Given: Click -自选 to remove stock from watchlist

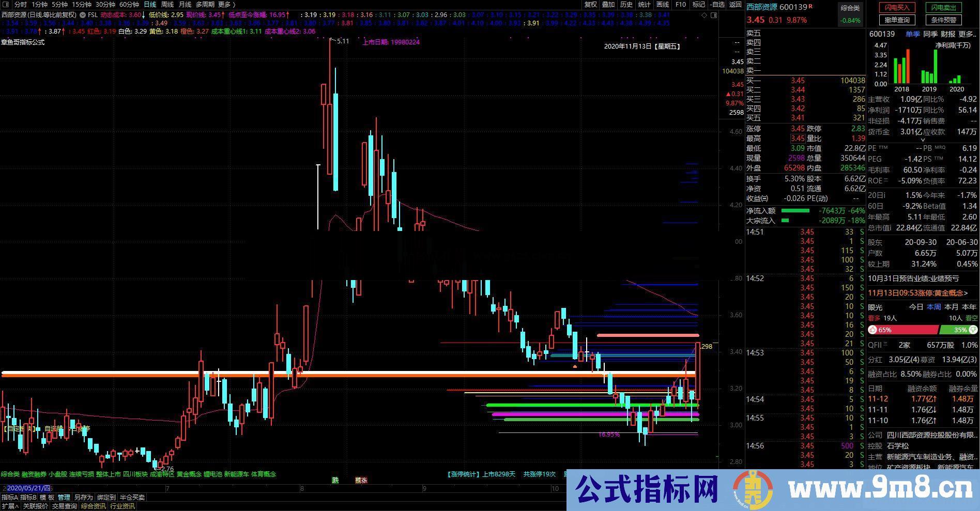Looking at the screenshot, I should (x=718, y=5).
